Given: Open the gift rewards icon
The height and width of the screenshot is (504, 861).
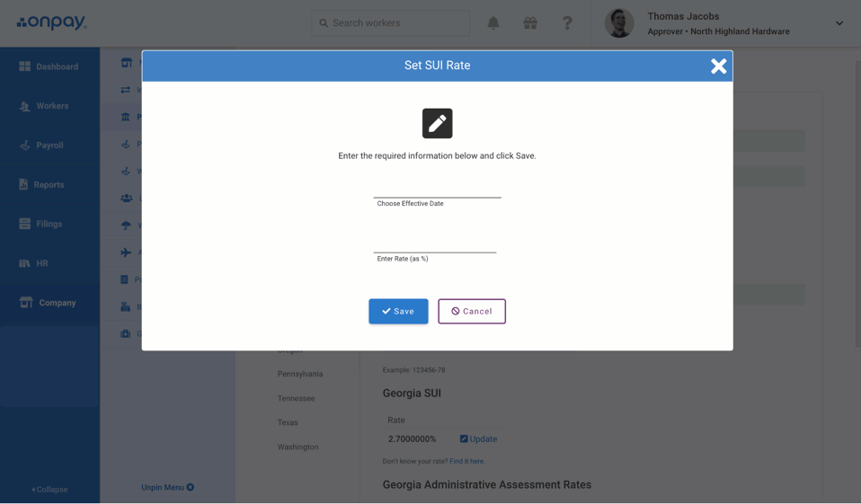Looking at the screenshot, I should point(530,23).
